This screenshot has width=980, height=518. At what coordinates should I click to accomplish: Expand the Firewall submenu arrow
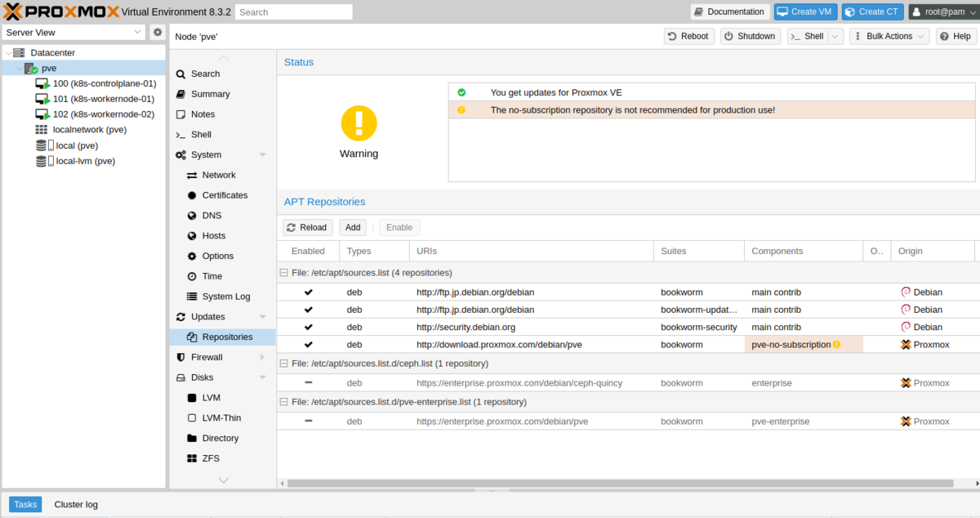coord(263,357)
